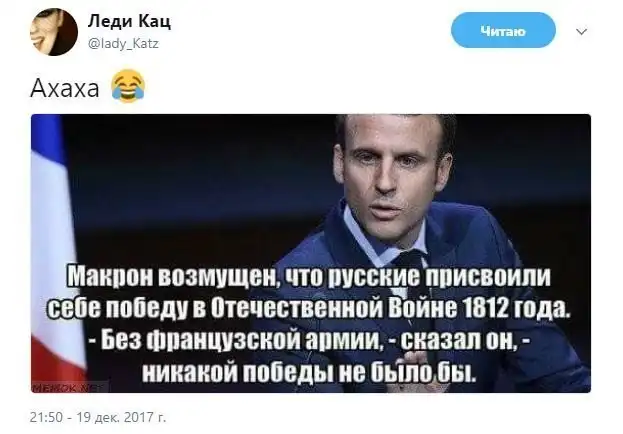This screenshot has width=623, height=434.
Task: Click the caption line starting Макрон возмущен
Action: (308, 276)
